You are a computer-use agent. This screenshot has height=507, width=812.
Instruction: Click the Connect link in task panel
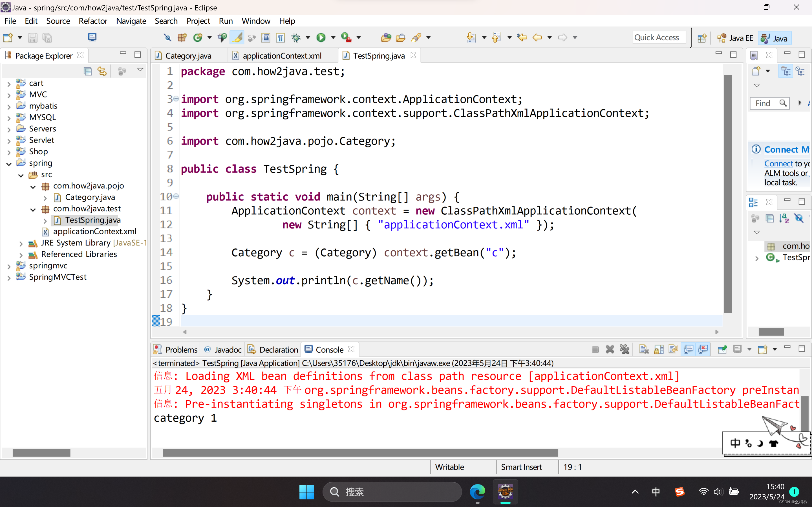pos(778,164)
